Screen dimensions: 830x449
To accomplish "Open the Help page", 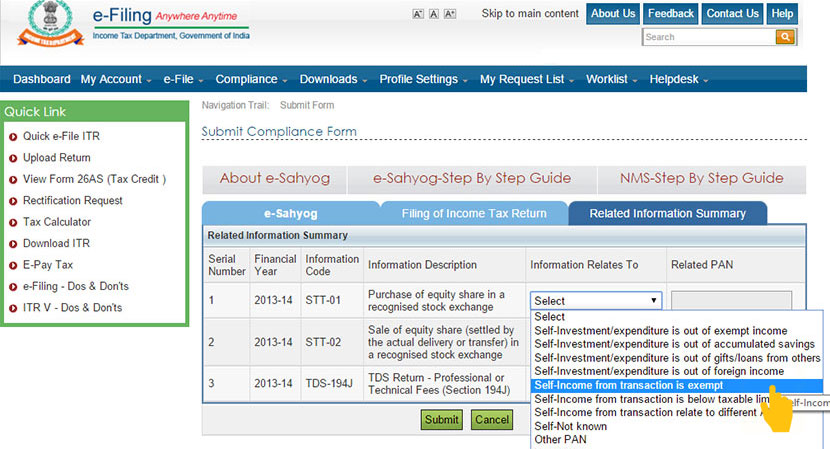I will pyautogui.click(x=782, y=14).
